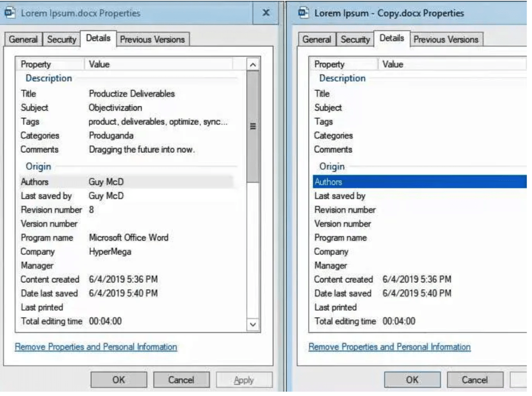Click scroll down arrow in Lorem Ipsum.docx details list
The image size is (532, 396).
(253, 324)
